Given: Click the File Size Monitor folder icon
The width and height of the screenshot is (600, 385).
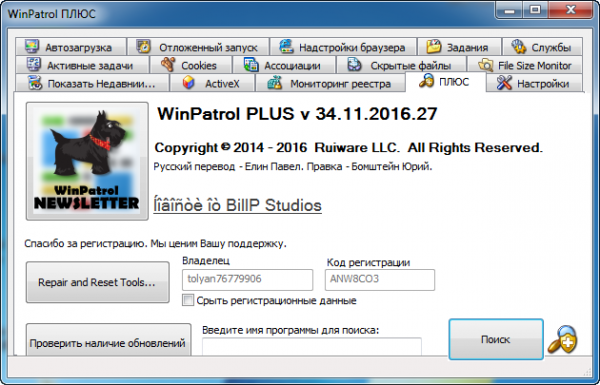Looking at the screenshot, I should 486,65.
